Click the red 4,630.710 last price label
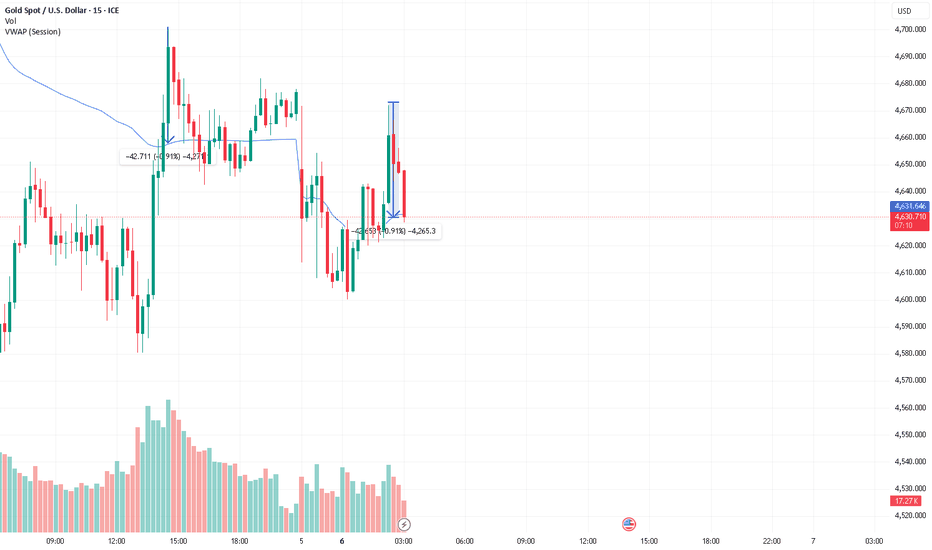Viewport: 932px width, 550px height. (x=910, y=216)
